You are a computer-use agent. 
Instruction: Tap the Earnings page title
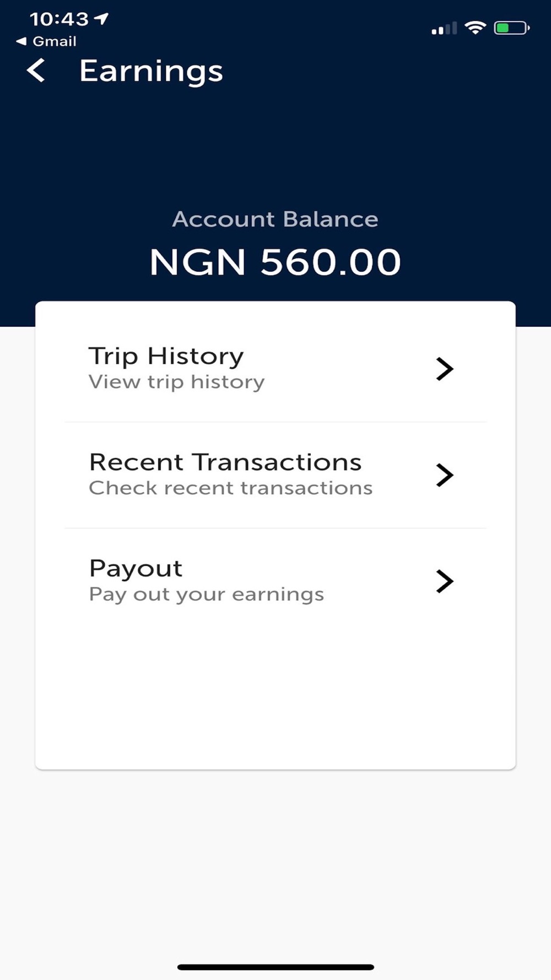[151, 71]
